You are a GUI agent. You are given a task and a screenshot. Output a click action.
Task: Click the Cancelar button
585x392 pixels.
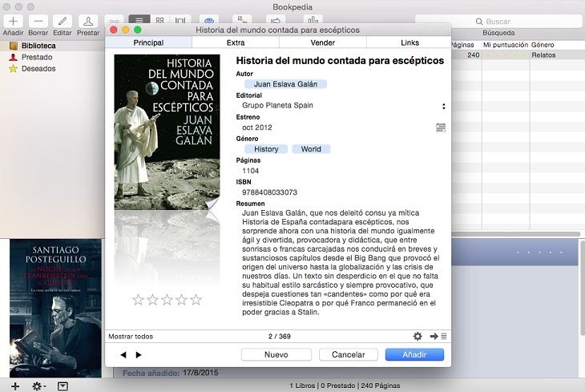pos(349,354)
